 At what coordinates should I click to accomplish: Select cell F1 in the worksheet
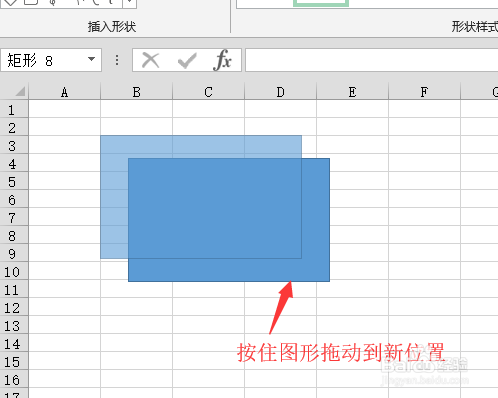coord(424,109)
